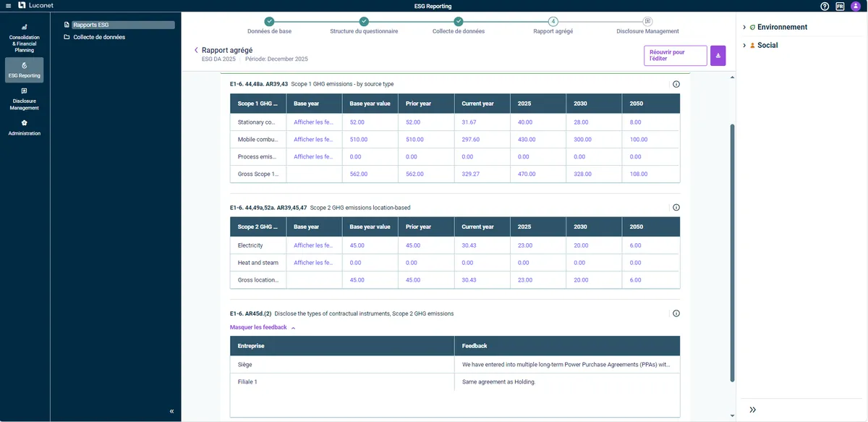
Task: Click Electricity 2025 value 23.00
Action: pos(526,245)
